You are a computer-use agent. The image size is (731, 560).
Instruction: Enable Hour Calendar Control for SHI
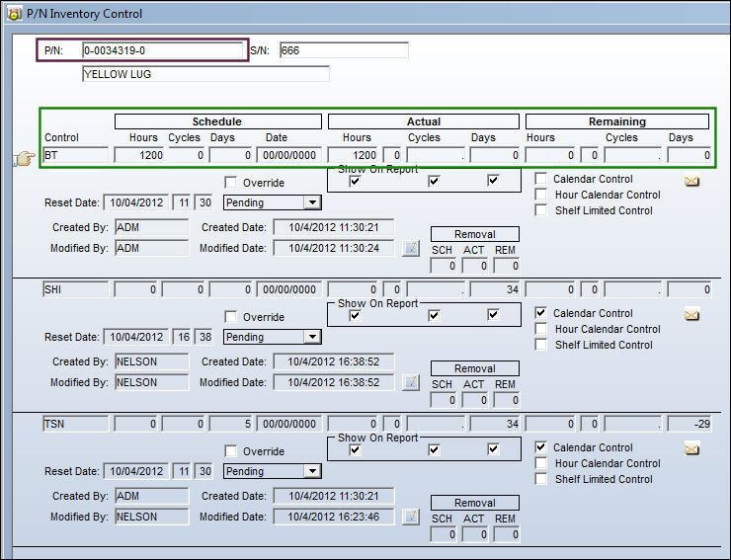click(540, 329)
